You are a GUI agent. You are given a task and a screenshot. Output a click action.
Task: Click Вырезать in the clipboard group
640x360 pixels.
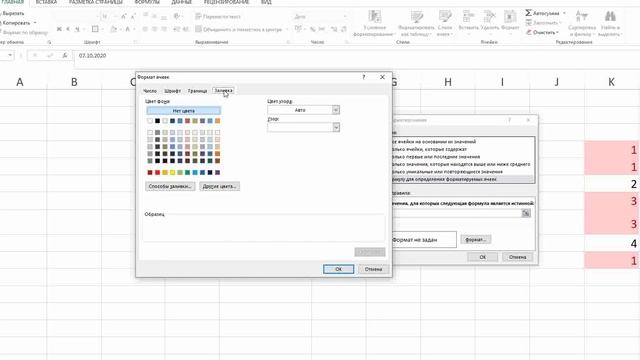tap(13, 13)
